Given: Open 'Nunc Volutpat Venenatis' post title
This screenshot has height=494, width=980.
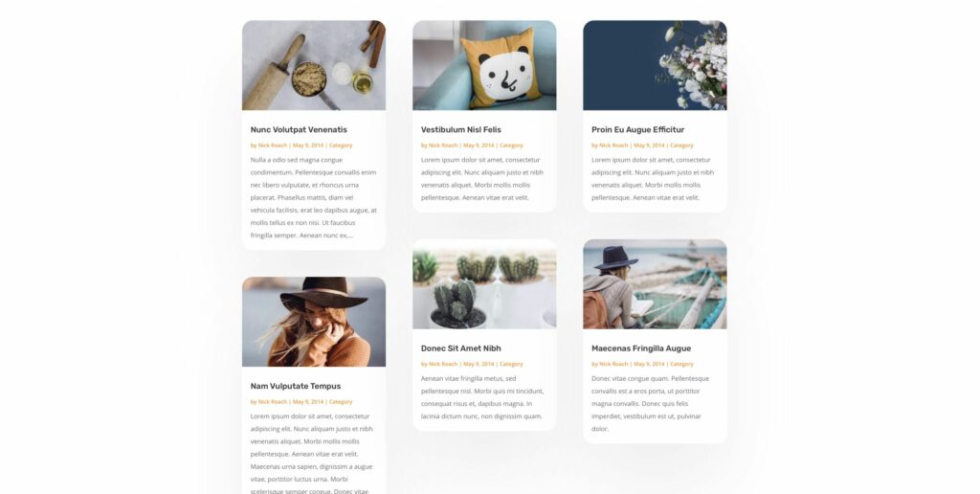Looking at the screenshot, I should (x=299, y=129).
